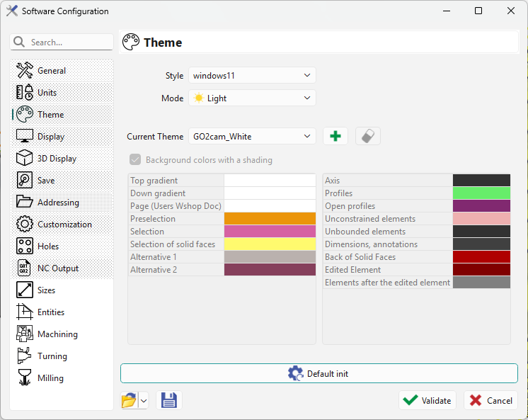Toggle Background colors with a shading checkbox

135,160
